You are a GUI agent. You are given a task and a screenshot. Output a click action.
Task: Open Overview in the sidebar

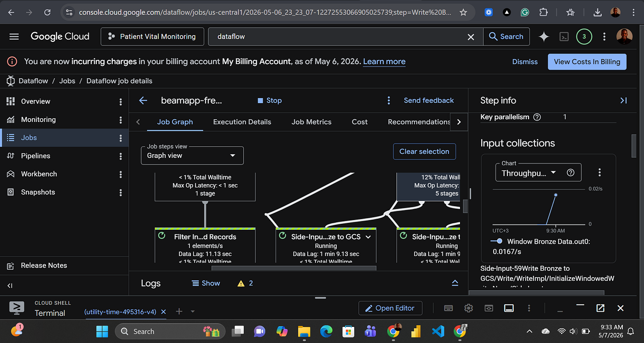(35, 101)
